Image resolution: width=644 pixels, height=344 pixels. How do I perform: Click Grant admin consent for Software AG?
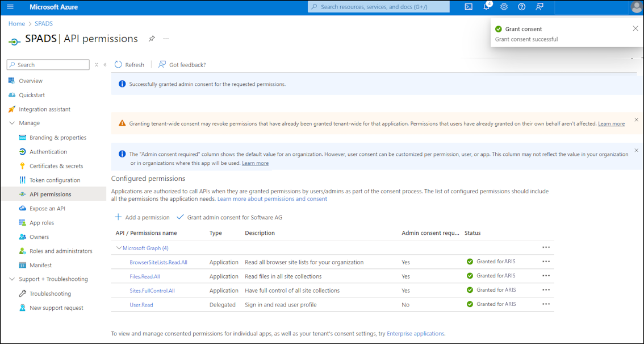click(229, 217)
